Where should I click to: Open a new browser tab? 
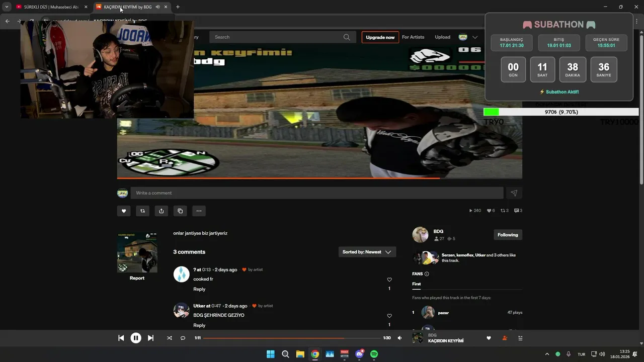[178, 7]
